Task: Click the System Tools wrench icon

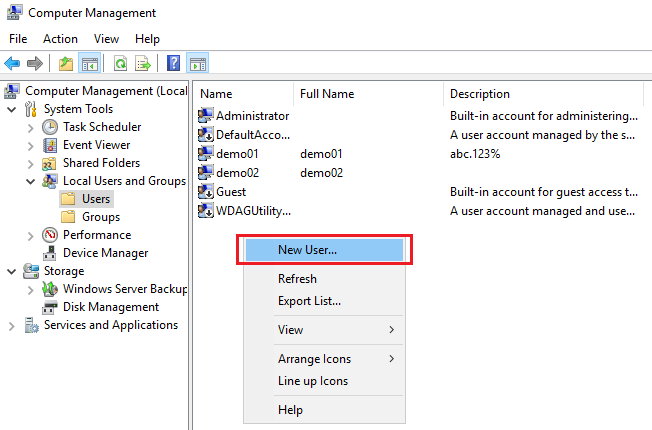Action: pyautogui.click(x=31, y=109)
